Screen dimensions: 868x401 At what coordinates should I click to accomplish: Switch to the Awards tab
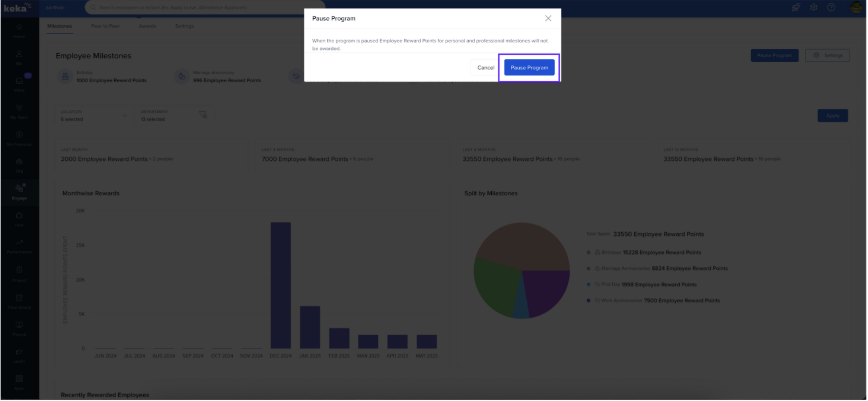[x=147, y=26]
